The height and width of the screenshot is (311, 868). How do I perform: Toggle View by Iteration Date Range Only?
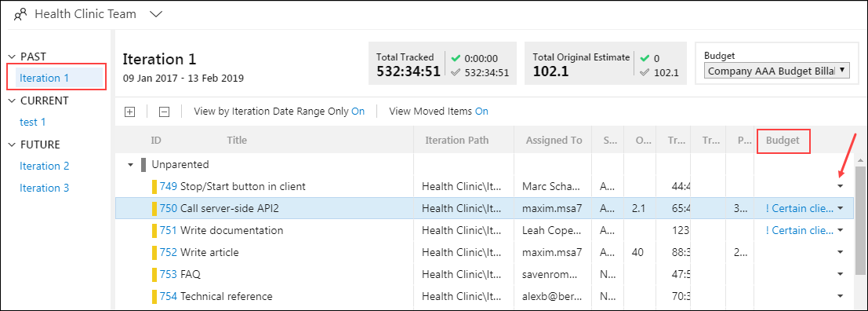pos(358,112)
